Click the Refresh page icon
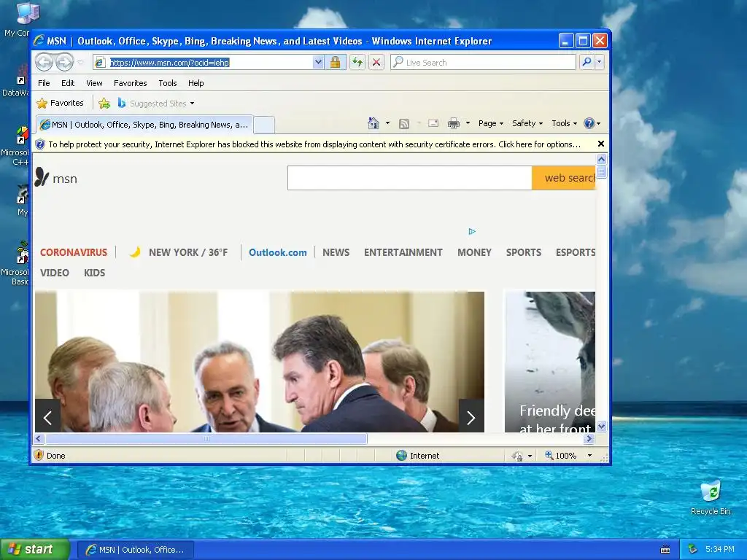747x560 pixels. click(357, 63)
